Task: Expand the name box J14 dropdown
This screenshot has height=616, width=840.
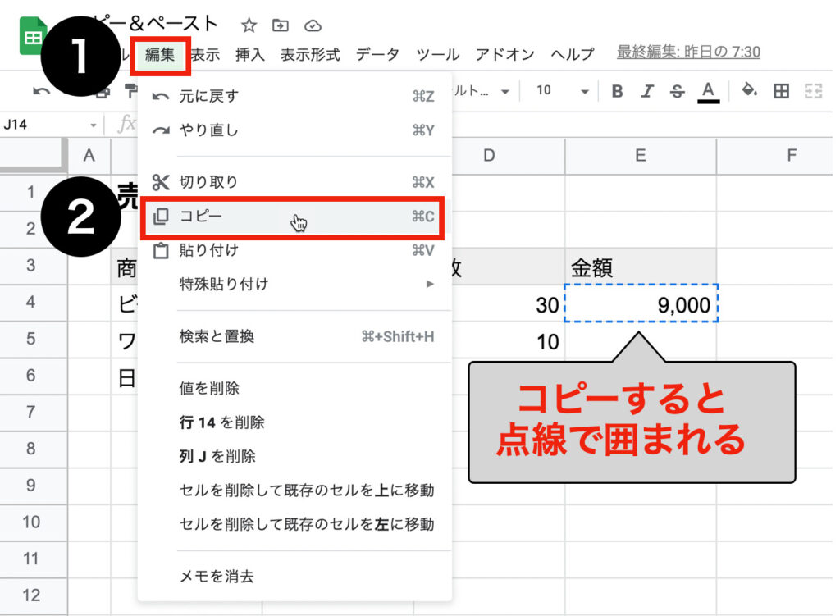Action: point(94,125)
